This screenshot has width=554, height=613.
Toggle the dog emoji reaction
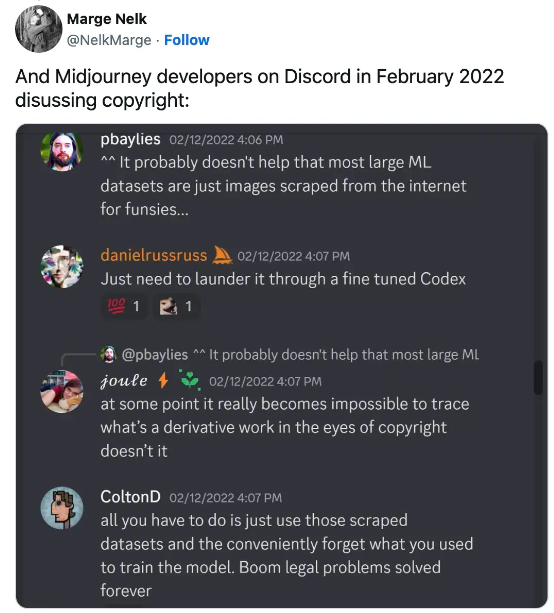(177, 306)
